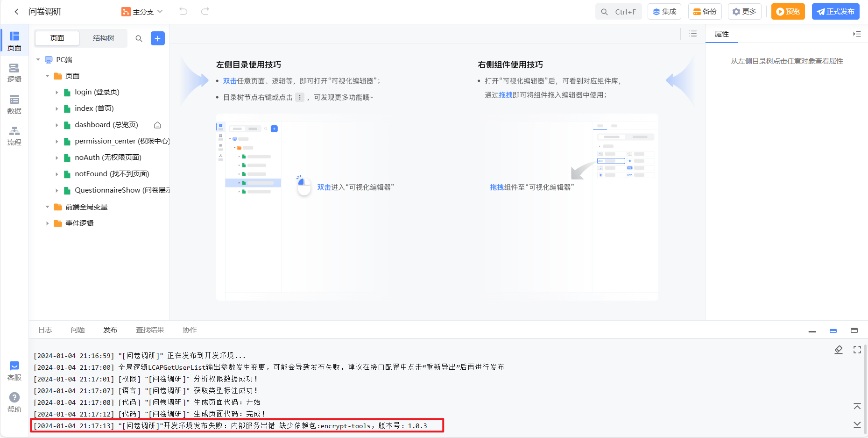Switch to the 查找结果 tab
The image size is (868, 438).
click(150, 330)
